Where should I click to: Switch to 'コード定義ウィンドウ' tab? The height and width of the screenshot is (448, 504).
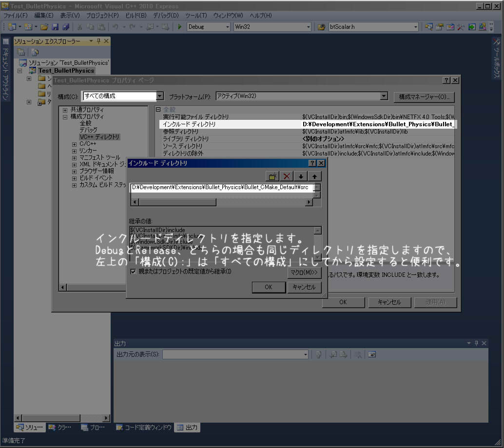(144, 428)
